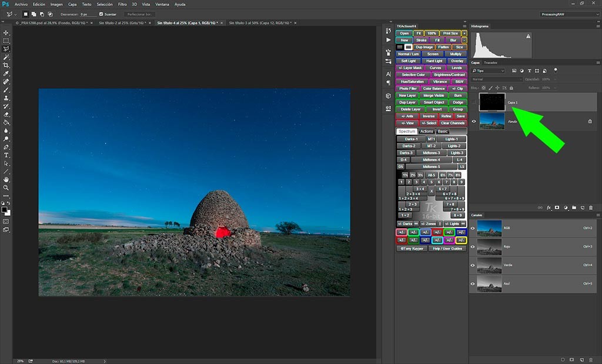Screen dimensions: 602x364
Task: Select the Eyedropper tool
Action: click(6, 74)
